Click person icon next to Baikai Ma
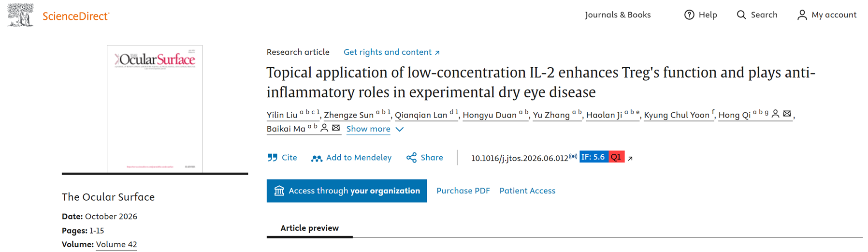The height and width of the screenshot is (252, 868). click(x=324, y=128)
